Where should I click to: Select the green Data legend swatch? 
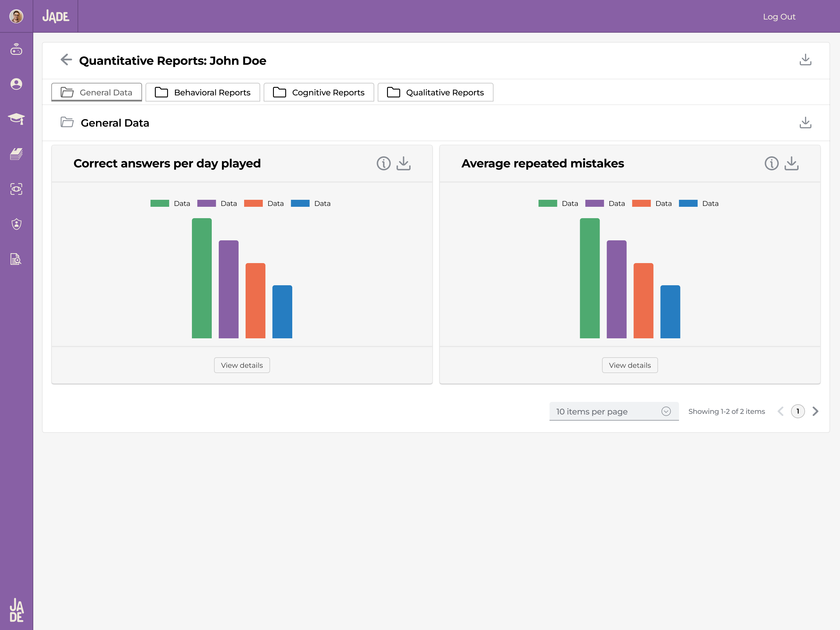[x=160, y=203]
